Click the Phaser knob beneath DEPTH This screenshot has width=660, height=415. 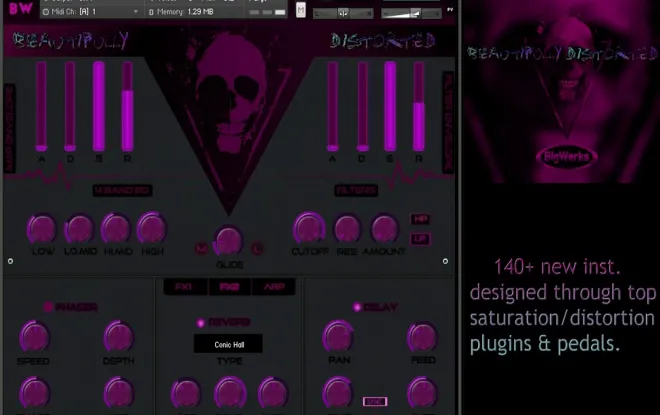coord(119,392)
